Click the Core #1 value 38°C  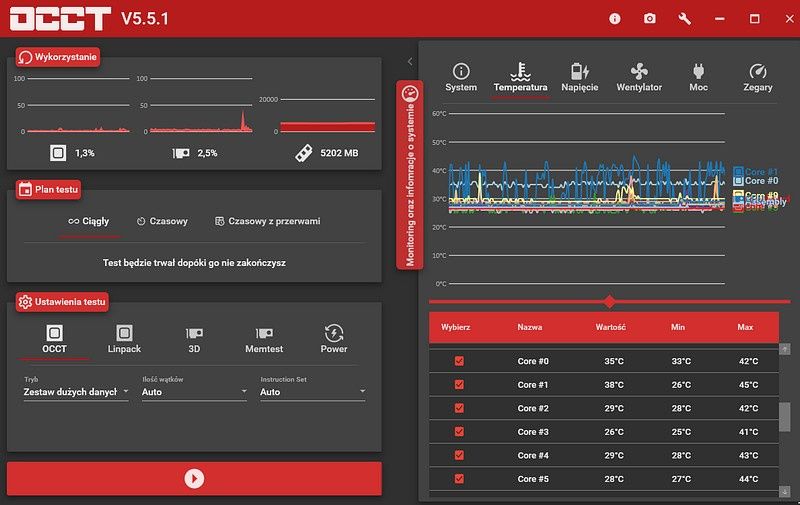pos(614,385)
